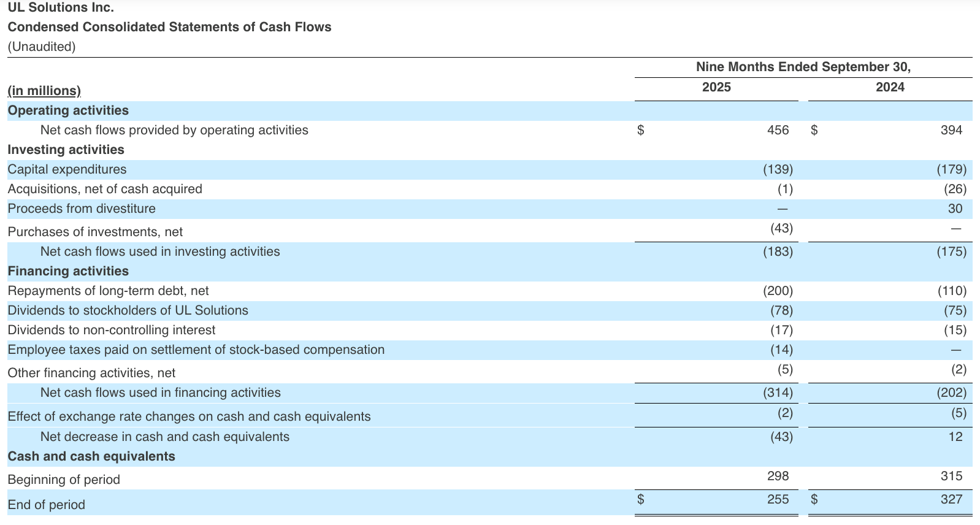Image resolution: width=980 pixels, height=525 pixels.
Task: Click 'Nine Months Ended September 30,' header
Action: [x=803, y=67]
